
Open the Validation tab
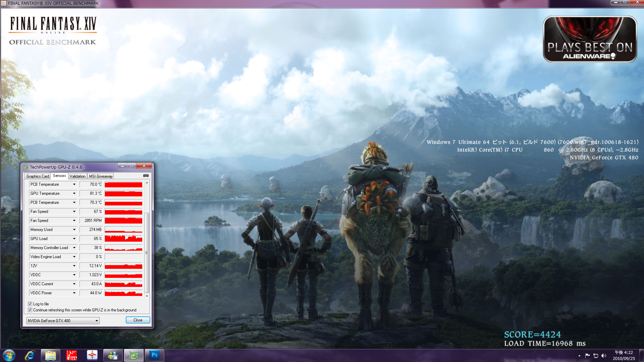pos(77,176)
